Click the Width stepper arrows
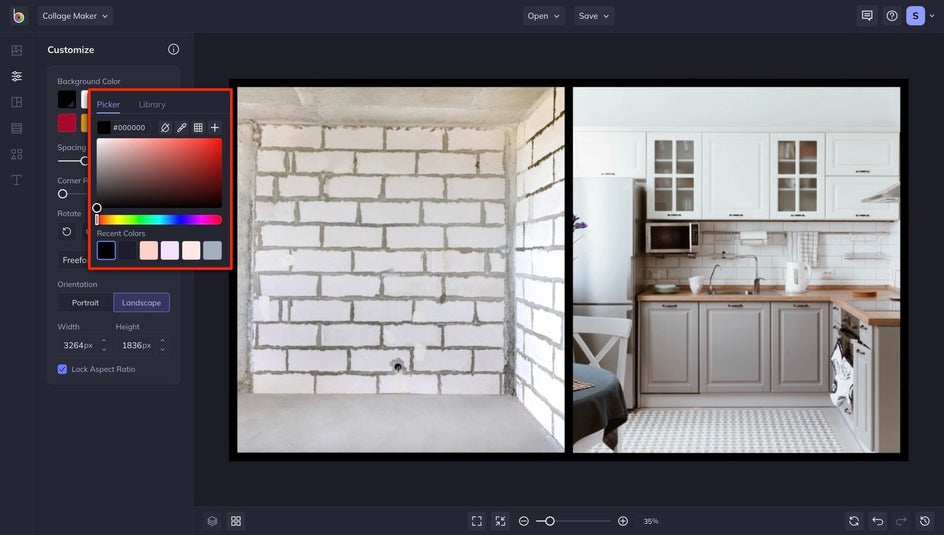 104,345
